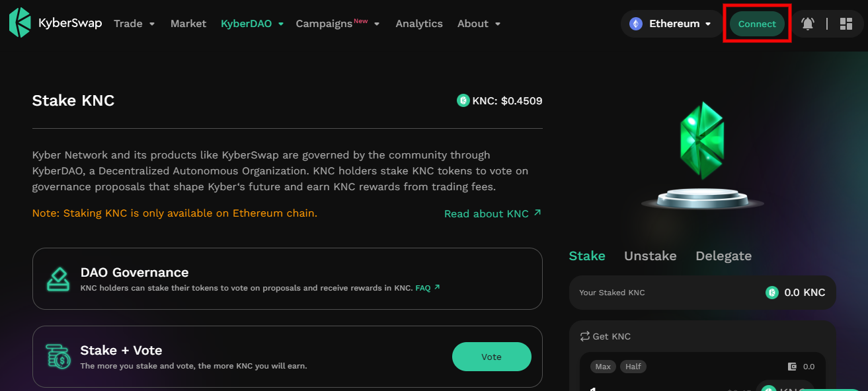Select the Max amount option
Screen dimensions: 868x391
point(603,367)
